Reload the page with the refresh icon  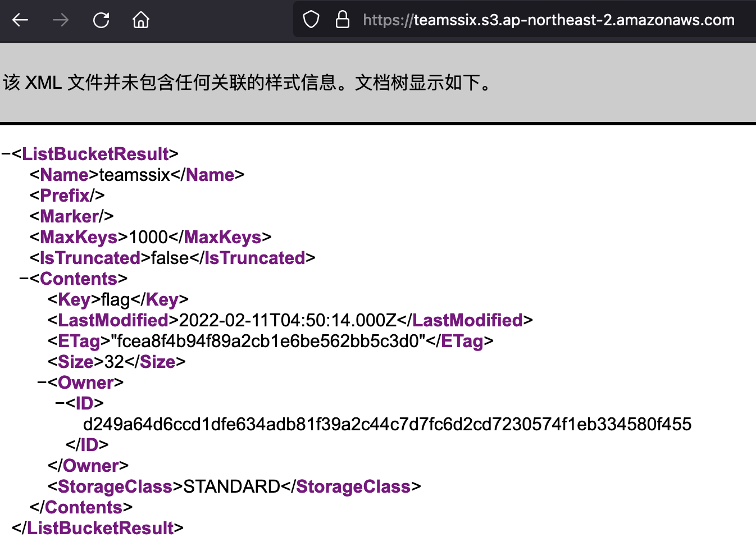(101, 20)
